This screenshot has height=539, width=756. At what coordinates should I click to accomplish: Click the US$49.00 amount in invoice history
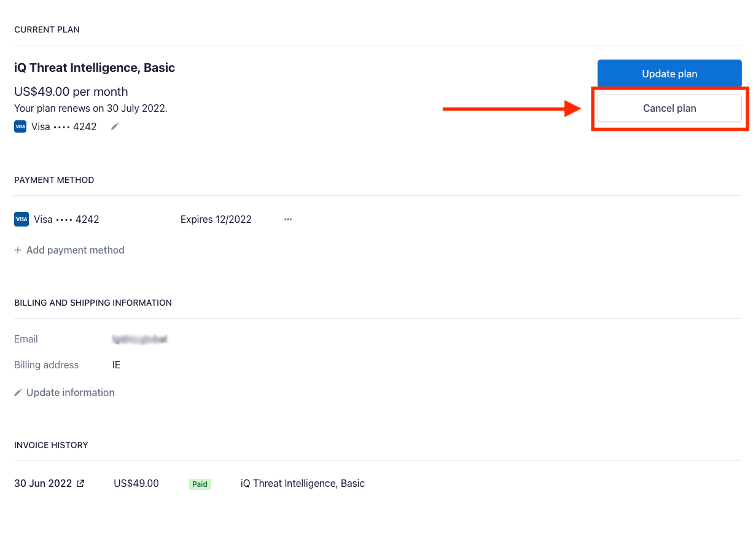pos(136,483)
